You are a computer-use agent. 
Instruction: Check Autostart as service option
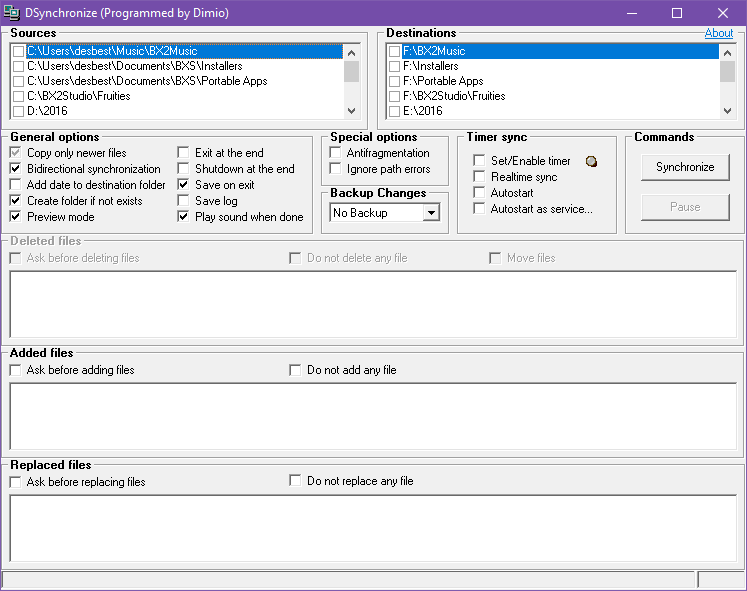pyautogui.click(x=479, y=209)
